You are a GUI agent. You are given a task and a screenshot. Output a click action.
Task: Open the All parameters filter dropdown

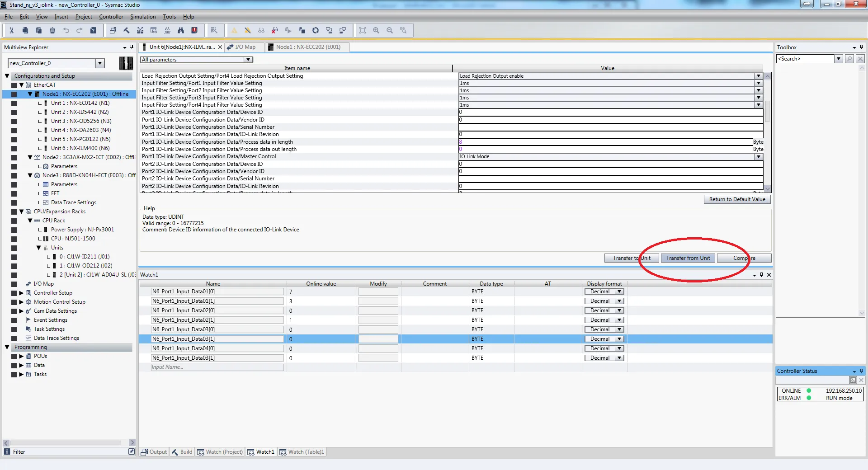click(248, 60)
